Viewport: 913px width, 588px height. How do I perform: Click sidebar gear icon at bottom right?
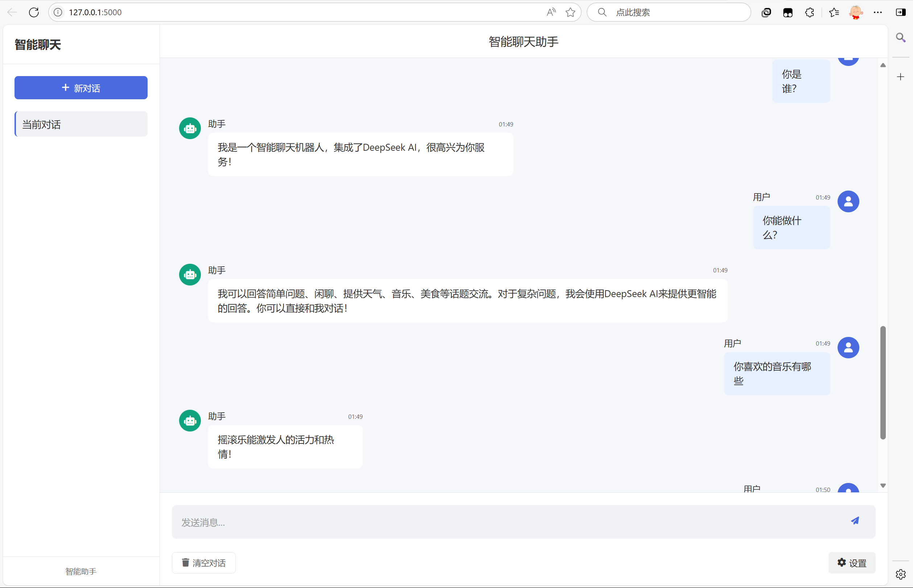point(900,574)
